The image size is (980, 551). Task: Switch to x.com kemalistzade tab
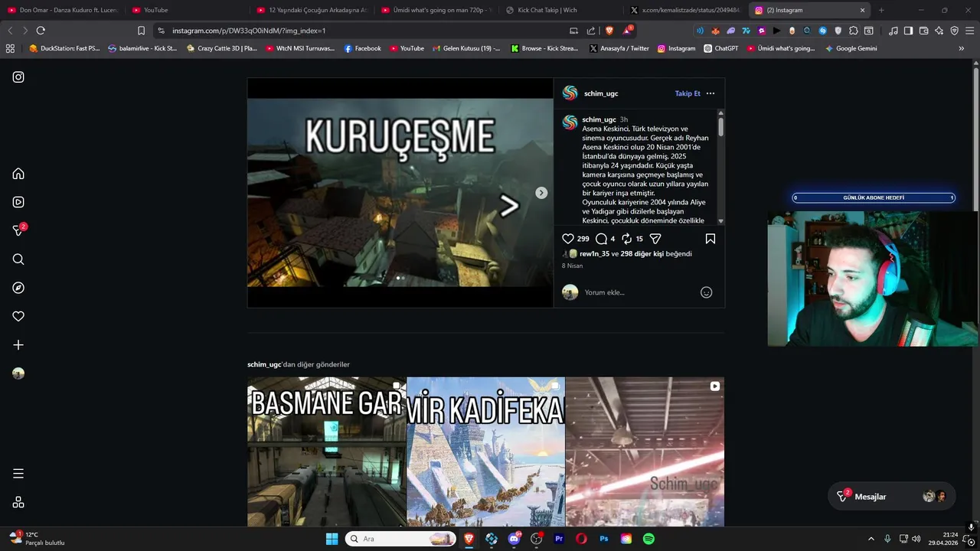coord(686,10)
